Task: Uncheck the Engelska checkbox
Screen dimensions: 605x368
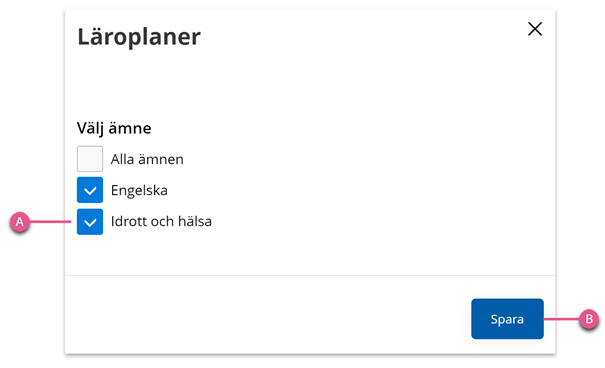Action: (x=90, y=190)
